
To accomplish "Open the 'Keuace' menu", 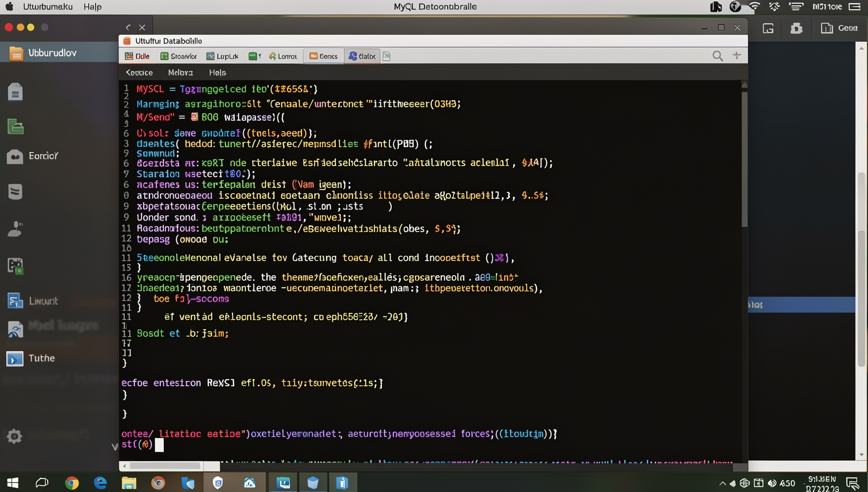I will 139,72.
